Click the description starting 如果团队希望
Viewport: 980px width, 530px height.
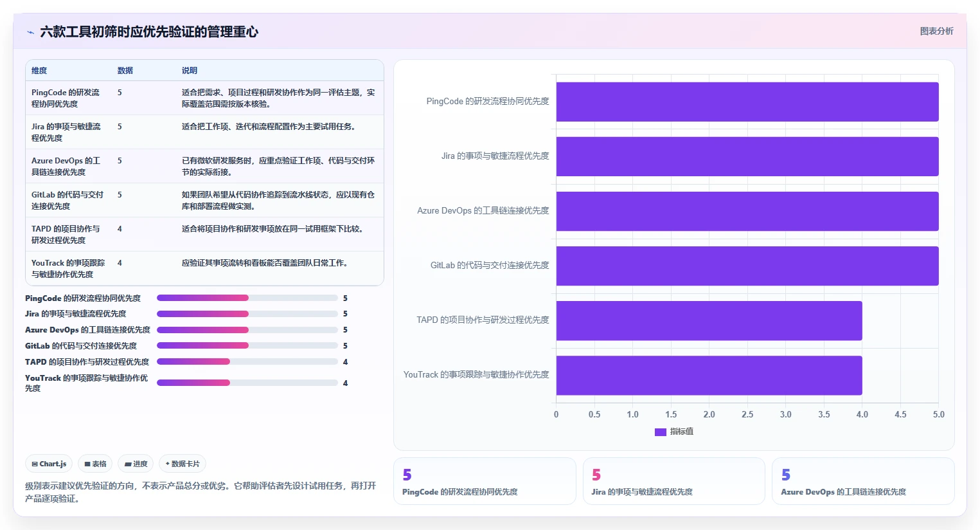(x=278, y=200)
